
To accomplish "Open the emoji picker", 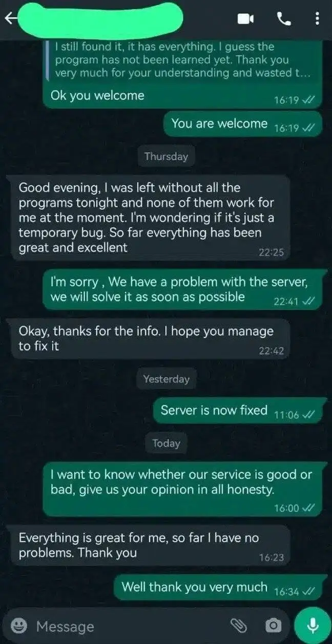I will point(19,626).
